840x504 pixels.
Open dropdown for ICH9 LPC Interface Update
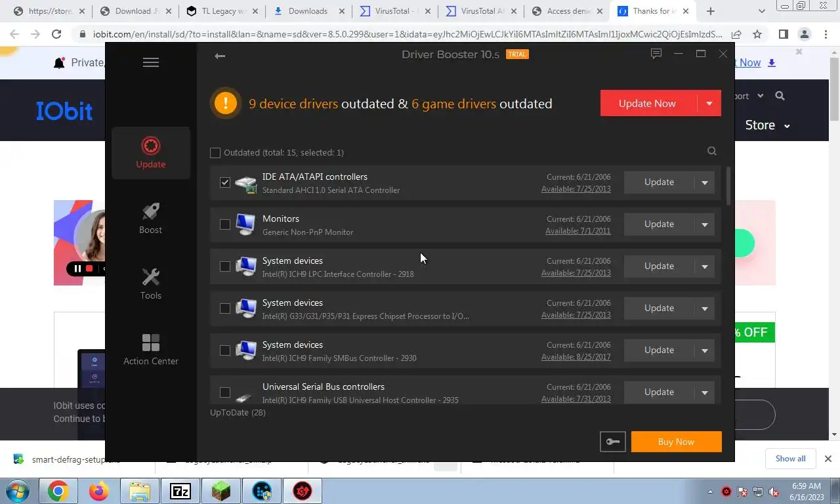click(705, 266)
